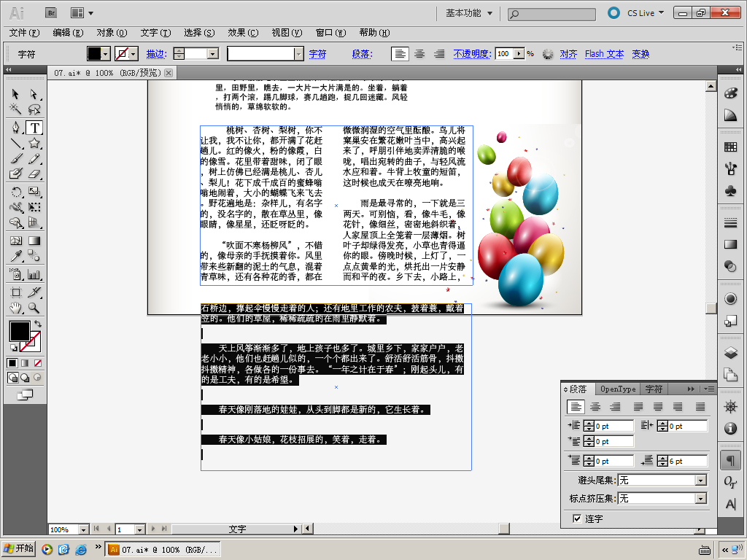Image resolution: width=747 pixels, height=560 pixels.
Task: Open the Swatches grid panel icon
Action: [x=730, y=147]
